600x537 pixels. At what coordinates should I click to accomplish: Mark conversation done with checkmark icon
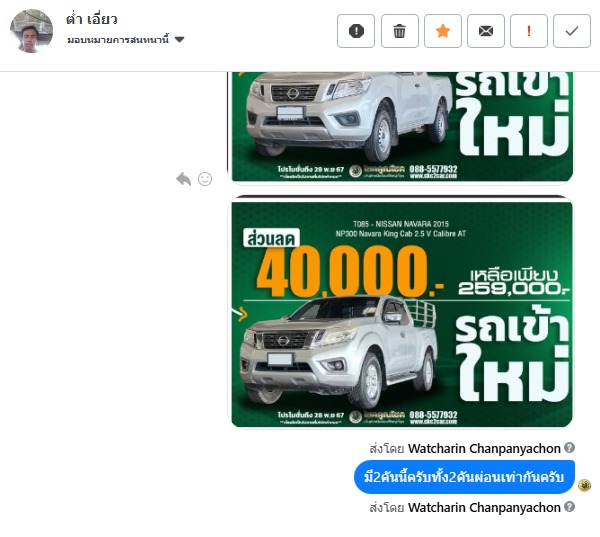(x=572, y=31)
